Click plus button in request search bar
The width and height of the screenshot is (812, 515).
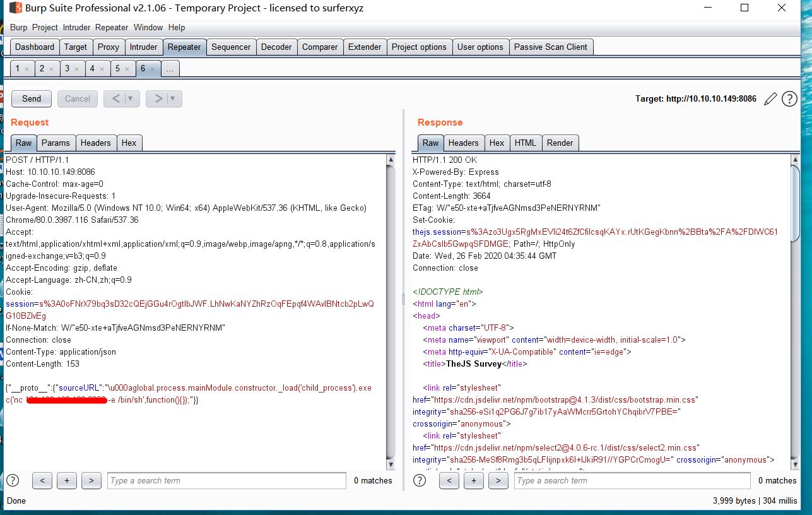(67, 480)
